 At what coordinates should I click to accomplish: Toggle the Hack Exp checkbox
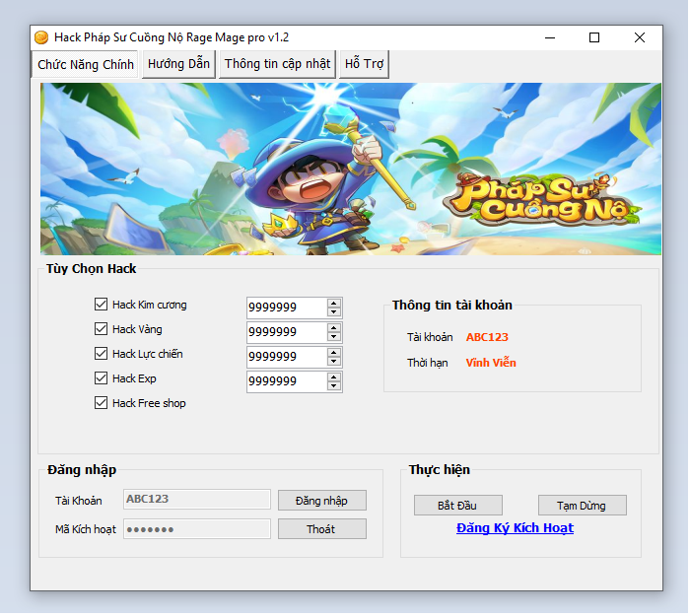coord(101,378)
